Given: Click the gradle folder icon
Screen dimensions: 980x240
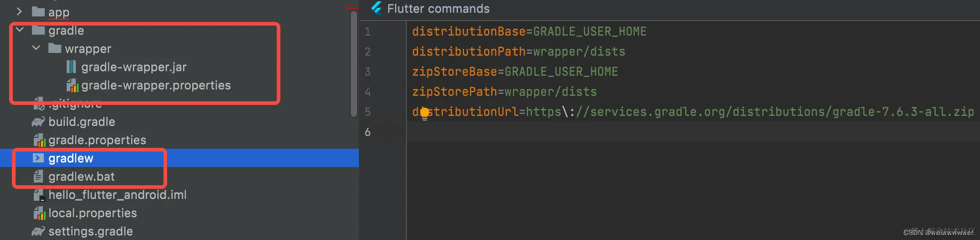Looking at the screenshot, I should (x=38, y=30).
